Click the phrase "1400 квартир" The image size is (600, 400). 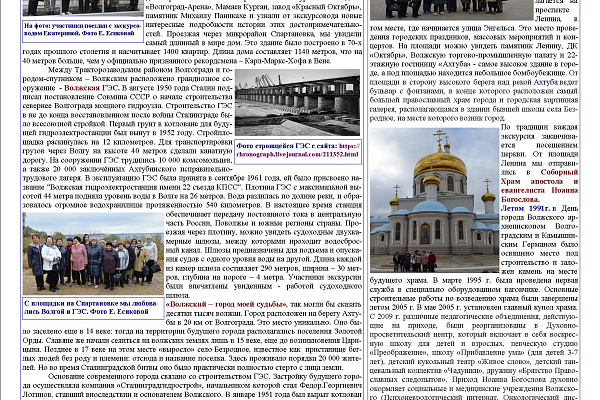186,52
